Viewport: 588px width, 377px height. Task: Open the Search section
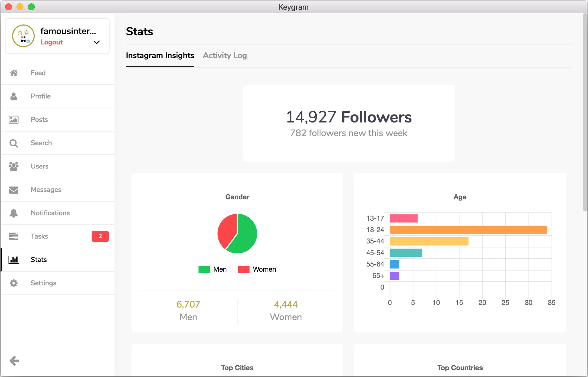click(x=58, y=143)
